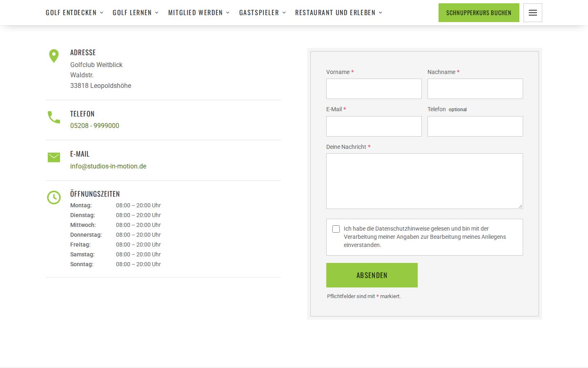Click the Sonntag opening hours row
Image resolution: width=588 pixels, height=368 pixels.
116,264
